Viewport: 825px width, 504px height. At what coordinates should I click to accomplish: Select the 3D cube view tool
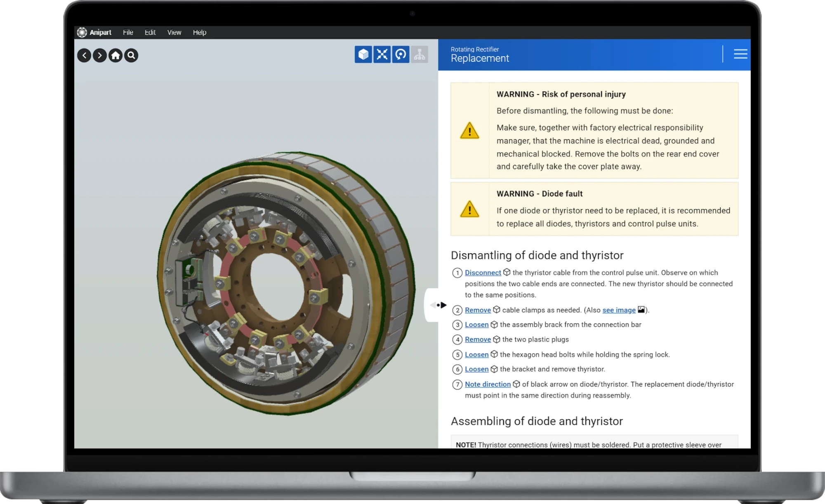(363, 54)
